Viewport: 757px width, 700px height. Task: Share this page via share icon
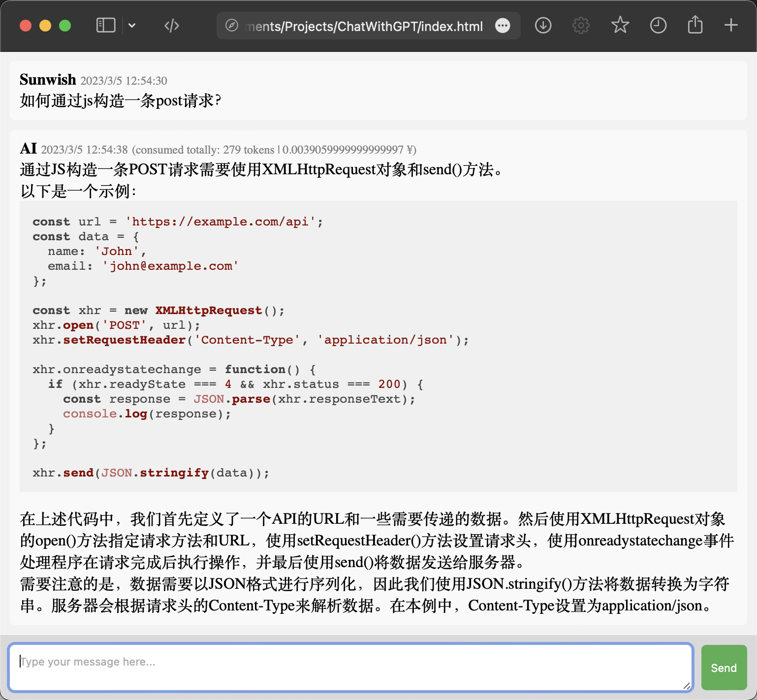695,24
